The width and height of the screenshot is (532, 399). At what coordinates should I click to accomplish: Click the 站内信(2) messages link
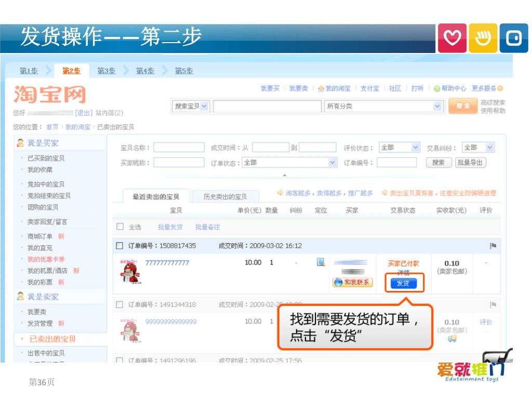click(109, 113)
